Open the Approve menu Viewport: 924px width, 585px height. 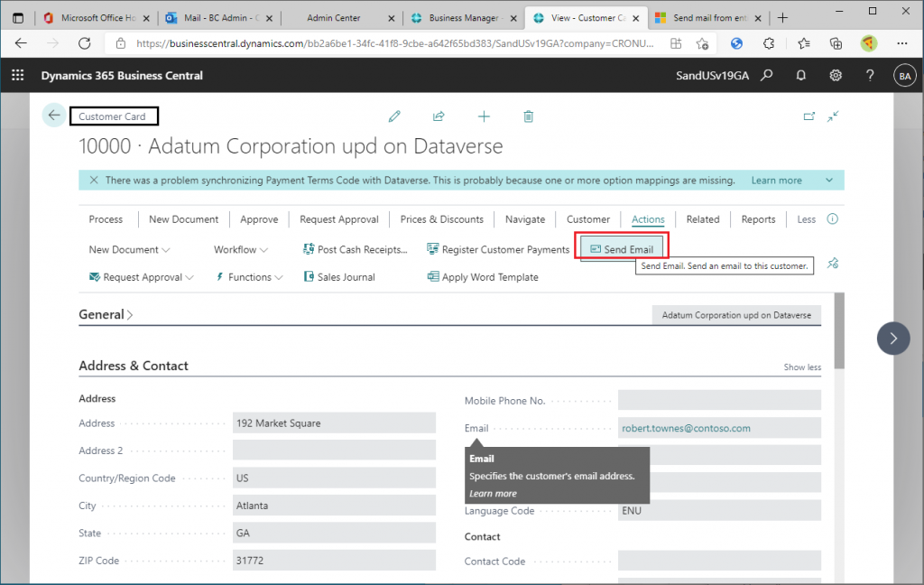259,219
